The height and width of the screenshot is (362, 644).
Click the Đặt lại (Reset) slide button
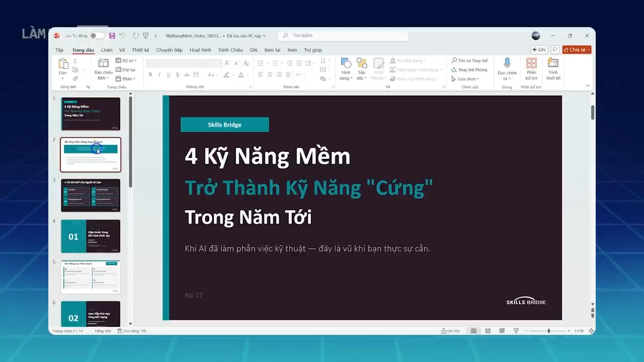coord(125,70)
